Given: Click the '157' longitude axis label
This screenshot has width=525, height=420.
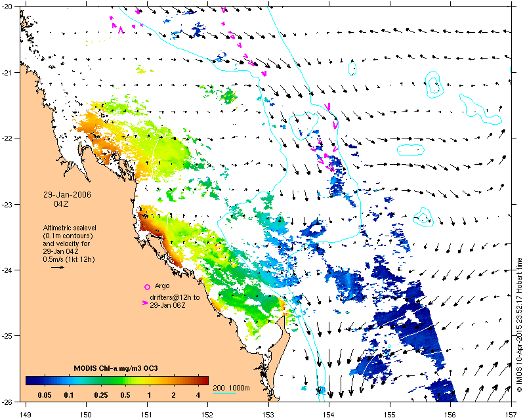Looking at the screenshot, I should (511, 415).
